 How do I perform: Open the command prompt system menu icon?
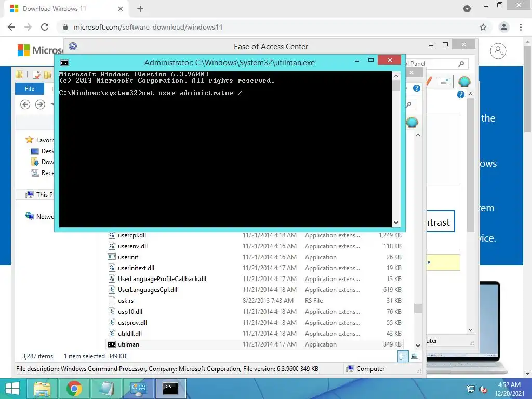(x=64, y=63)
